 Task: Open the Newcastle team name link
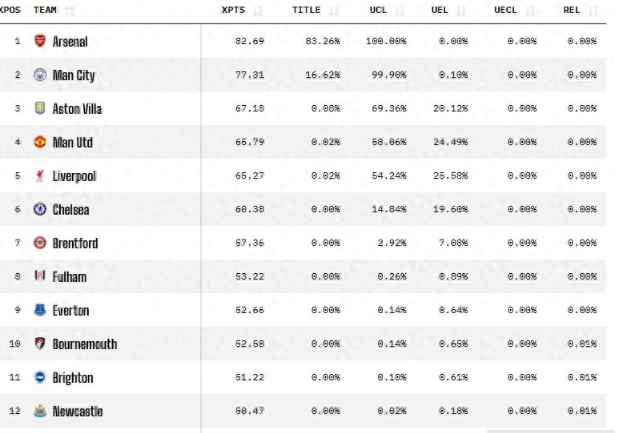pyautogui.click(x=77, y=411)
